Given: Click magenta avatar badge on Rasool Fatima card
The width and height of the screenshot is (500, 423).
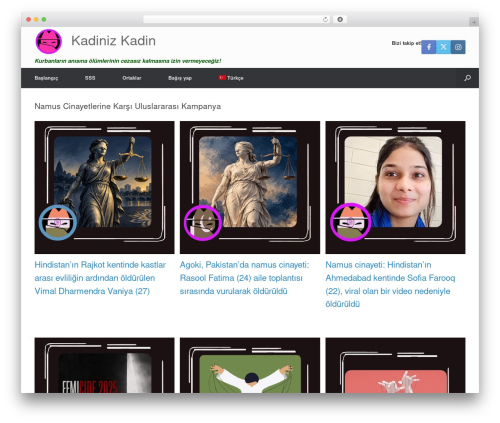Looking at the screenshot, I should (x=203, y=223).
